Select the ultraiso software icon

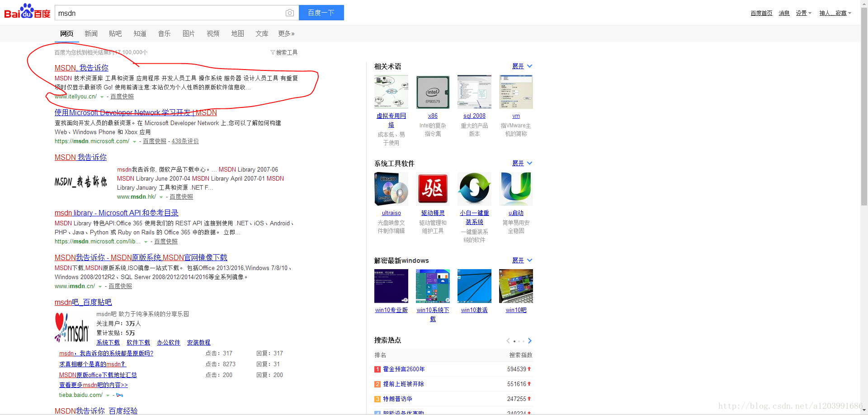391,189
